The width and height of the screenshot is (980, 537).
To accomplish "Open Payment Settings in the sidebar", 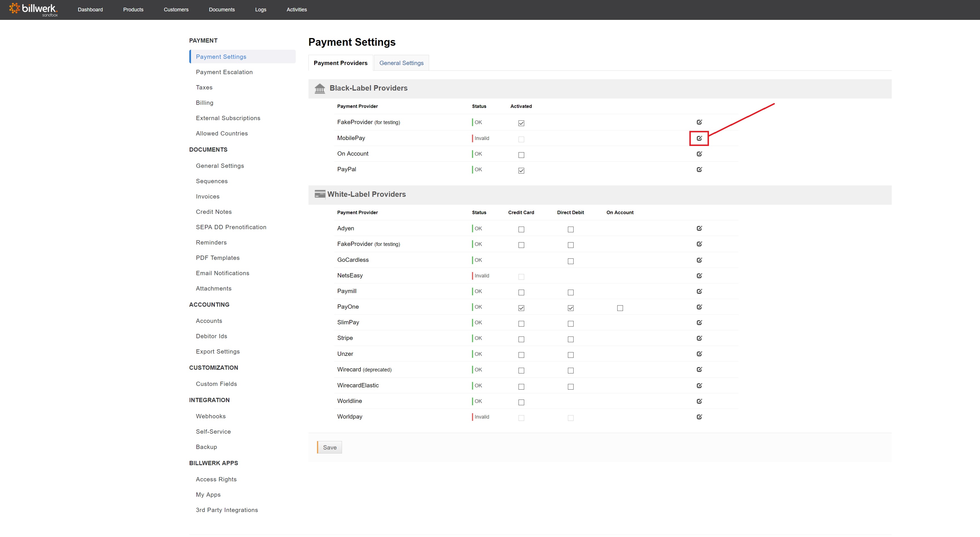I will (x=242, y=57).
